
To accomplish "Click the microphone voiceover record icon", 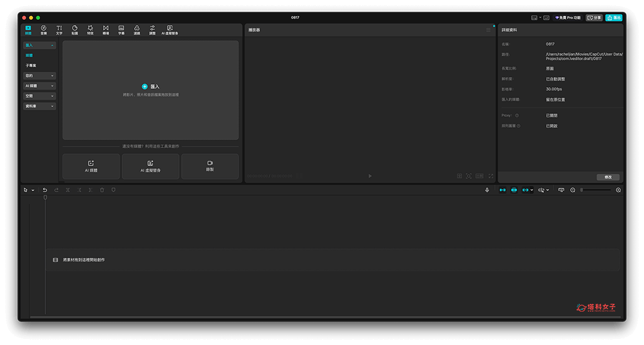I will pyautogui.click(x=487, y=190).
